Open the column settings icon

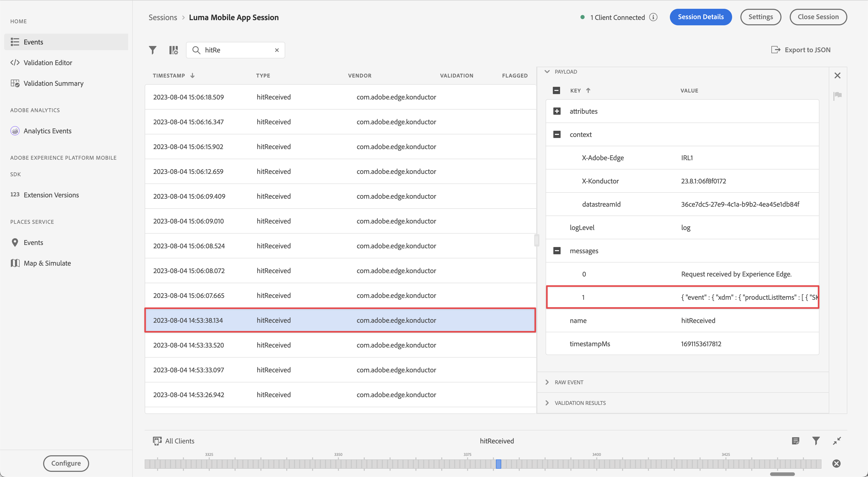(173, 50)
